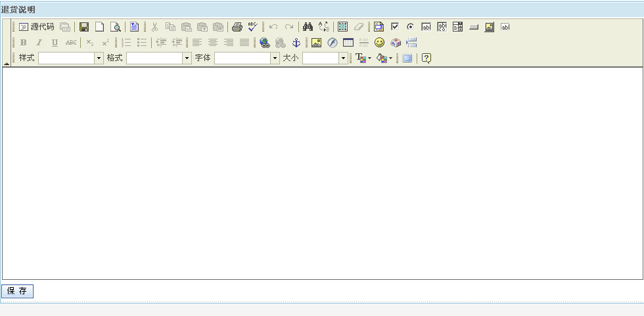Click the Select All icon
Image resolution: width=644 pixels, height=316 pixels.
coord(342,27)
